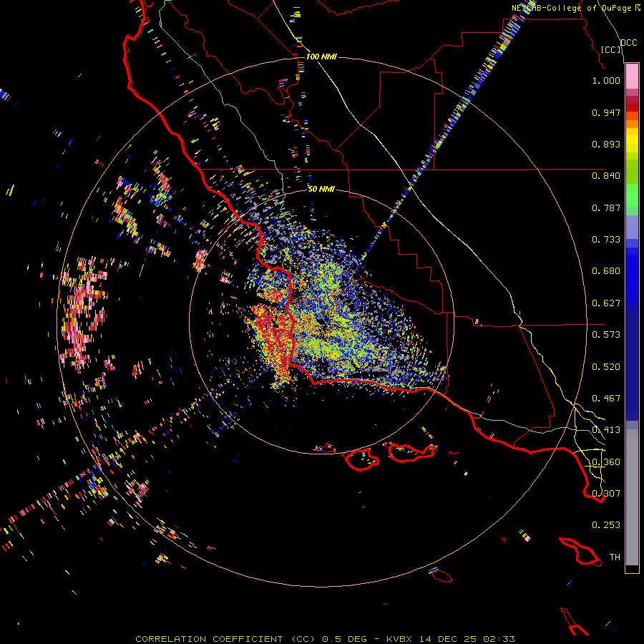Click the 0.360 color scale value
The width and height of the screenshot is (644, 644).
(606, 462)
